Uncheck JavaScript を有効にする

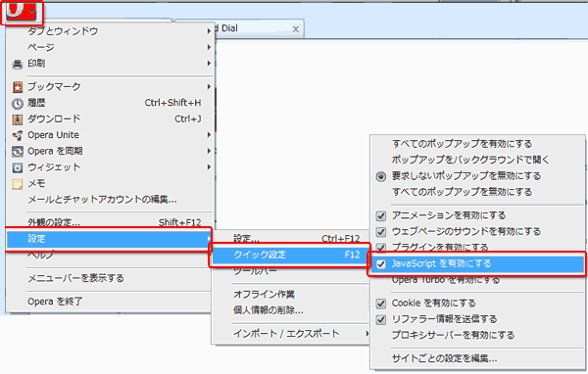point(381,264)
